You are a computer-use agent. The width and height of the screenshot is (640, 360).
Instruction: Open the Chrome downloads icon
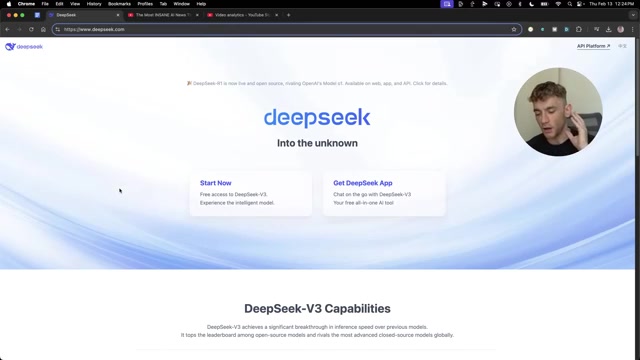click(x=609, y=29)
